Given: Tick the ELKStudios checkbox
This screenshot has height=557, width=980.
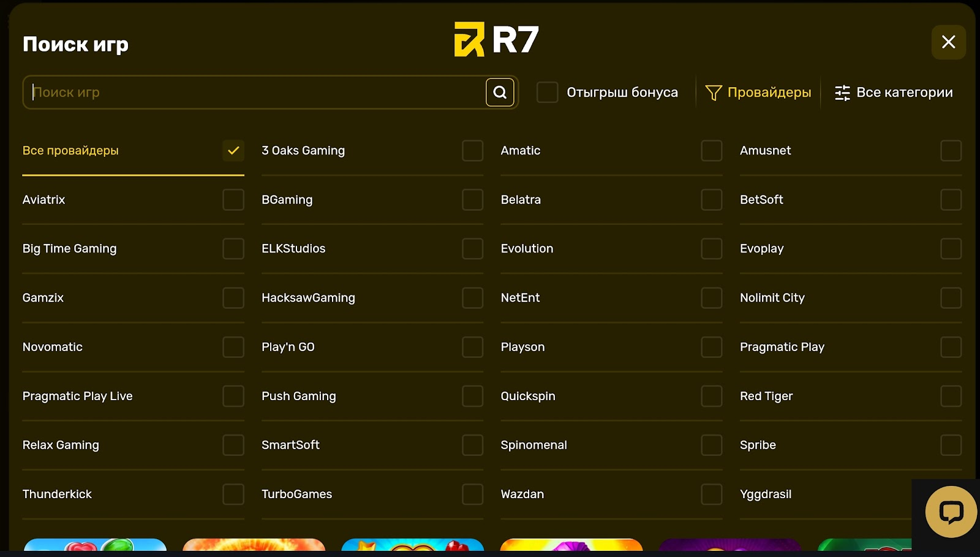Looking at the screenshot, I should pos(472,249).
